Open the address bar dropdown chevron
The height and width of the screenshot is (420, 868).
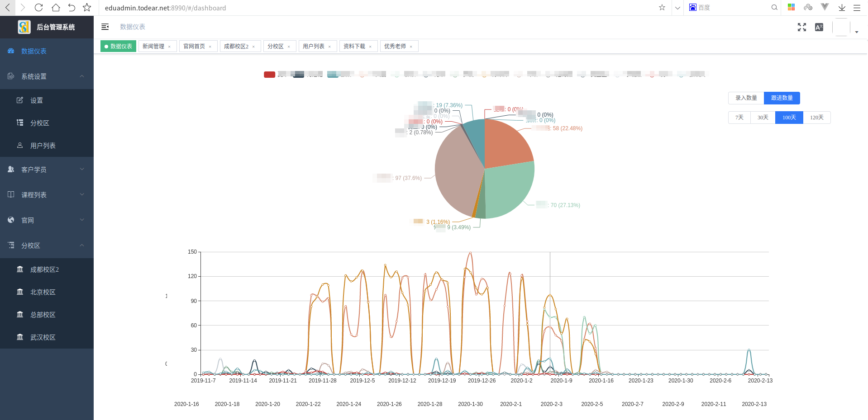(677, 8)
